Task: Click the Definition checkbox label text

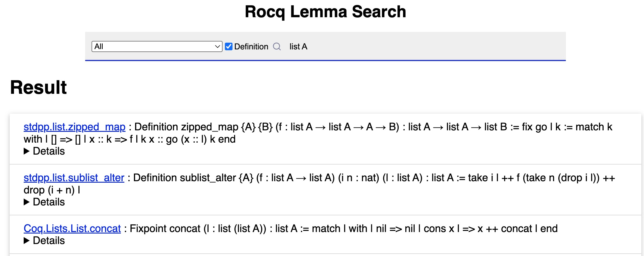Action: 251,46
